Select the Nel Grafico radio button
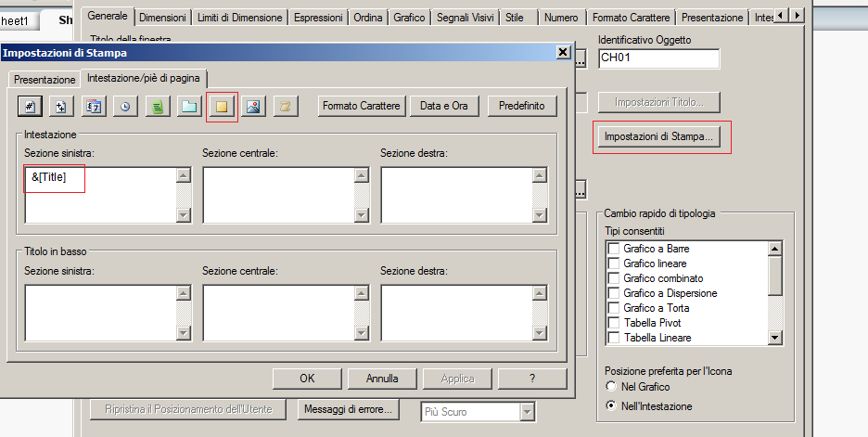 click(x=610, y=386)
